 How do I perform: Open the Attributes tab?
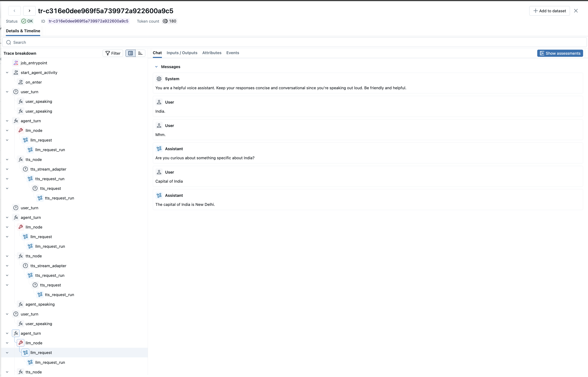212,53
